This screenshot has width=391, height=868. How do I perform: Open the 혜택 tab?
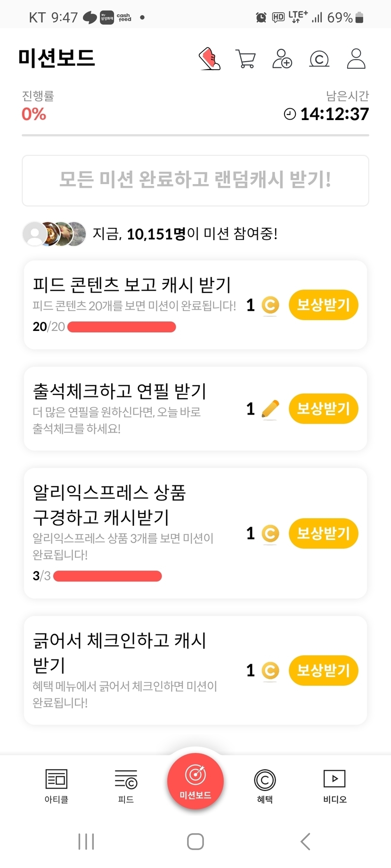tap(265, 786)
